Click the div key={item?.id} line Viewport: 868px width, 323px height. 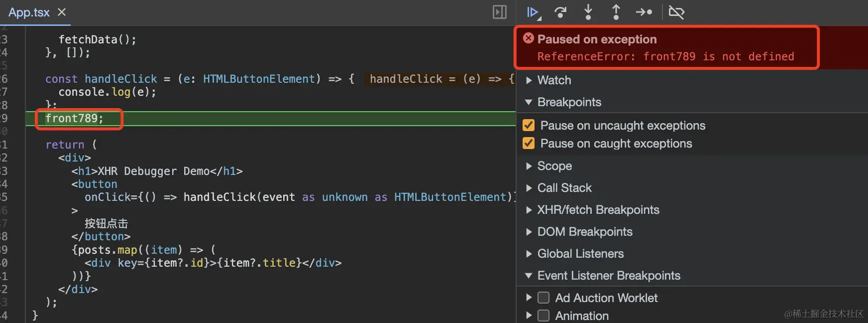click(213, 263)
